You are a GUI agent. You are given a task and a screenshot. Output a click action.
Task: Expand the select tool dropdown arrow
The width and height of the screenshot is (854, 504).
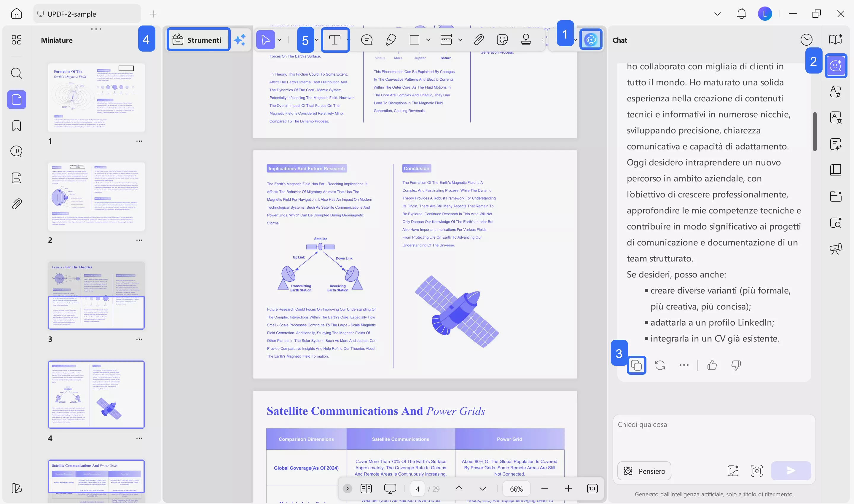(279, 40)
